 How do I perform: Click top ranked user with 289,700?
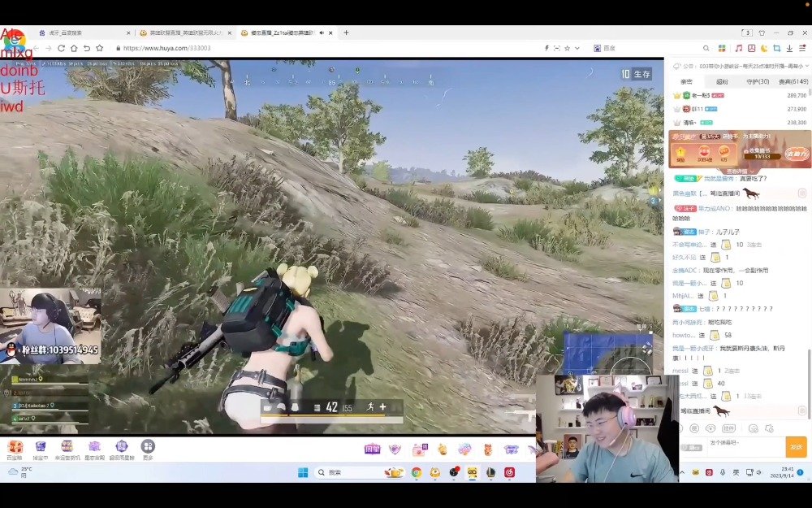pos(740,95)
